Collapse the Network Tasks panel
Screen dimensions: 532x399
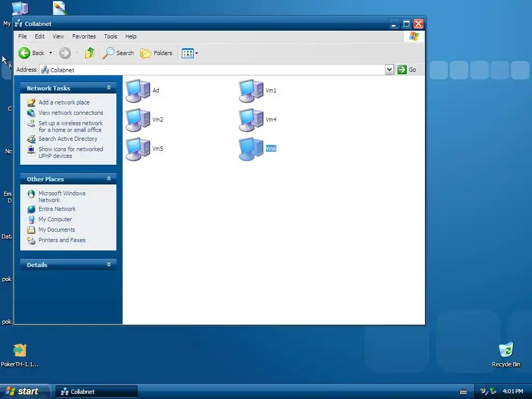point(109,88)
